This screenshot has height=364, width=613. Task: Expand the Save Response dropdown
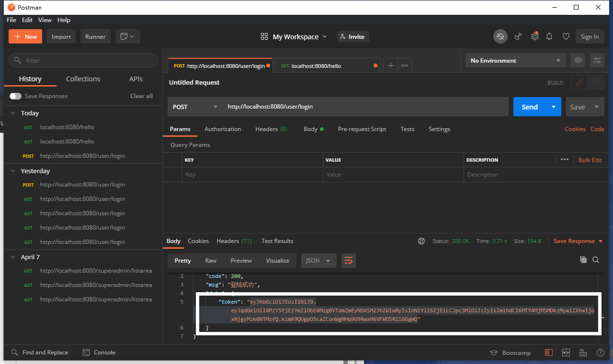578,241
